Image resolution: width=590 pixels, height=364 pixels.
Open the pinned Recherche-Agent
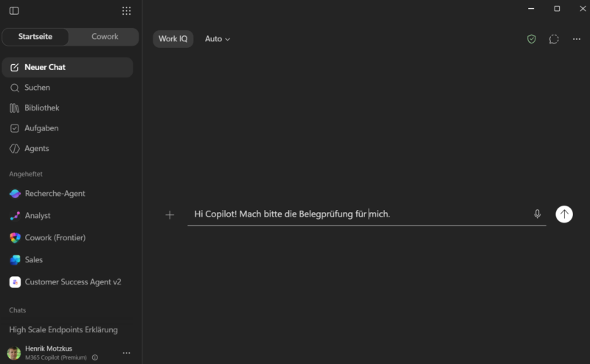tap(67, 194)
